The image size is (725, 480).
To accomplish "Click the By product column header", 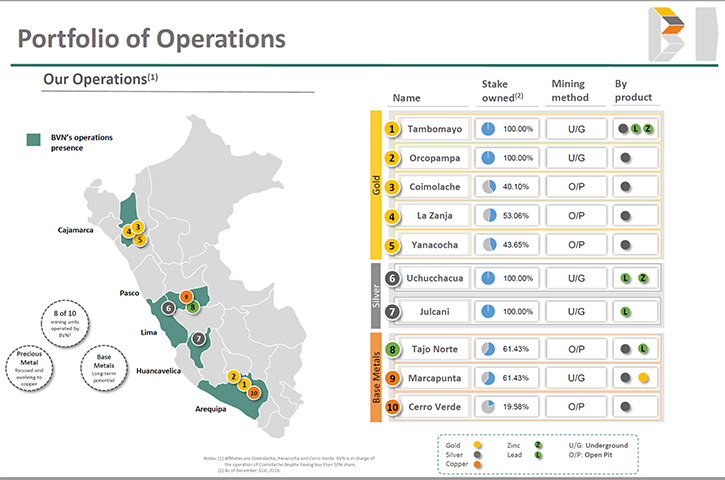I will (x=633, y=91).
